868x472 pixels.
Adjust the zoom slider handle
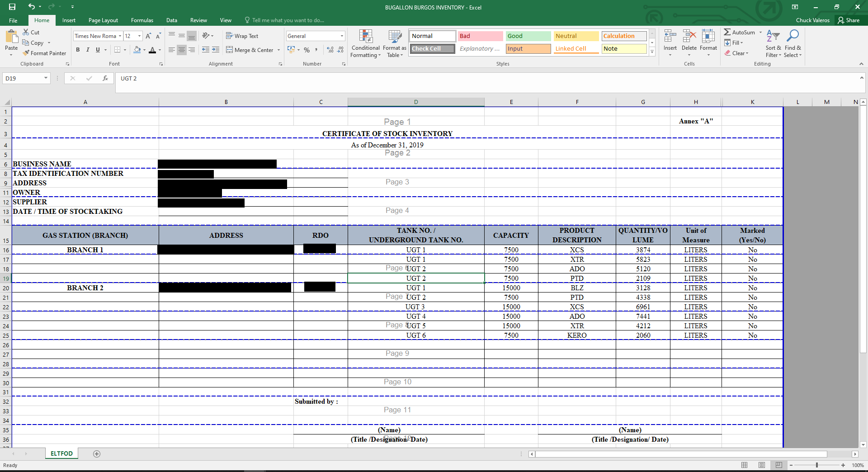pyautogui.click(x=817, y=465)
